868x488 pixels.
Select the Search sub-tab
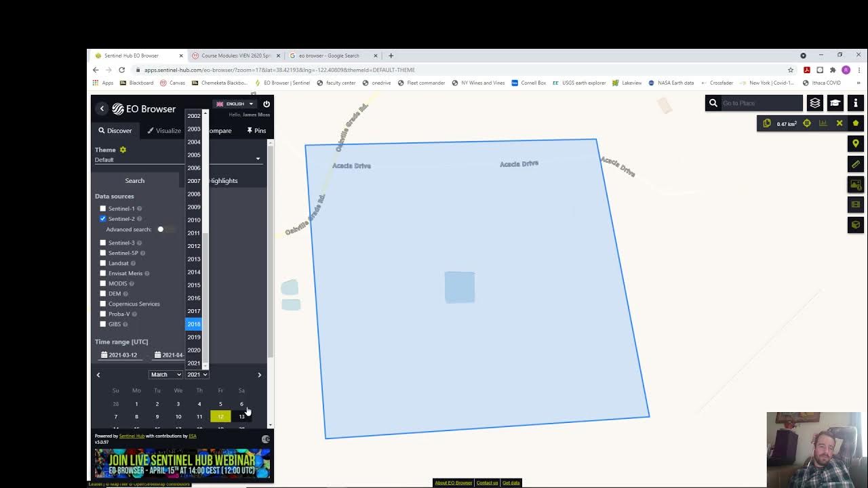click(x=135, y=181)
